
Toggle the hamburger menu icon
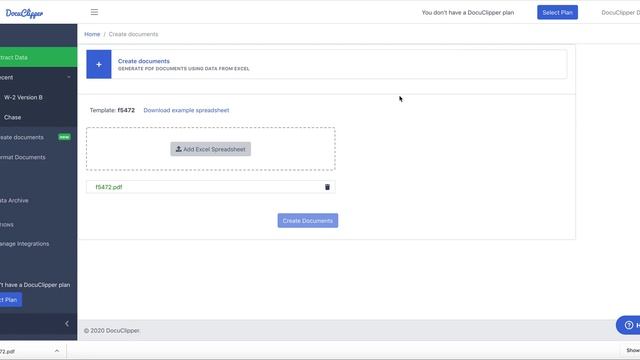click(94, 12)
